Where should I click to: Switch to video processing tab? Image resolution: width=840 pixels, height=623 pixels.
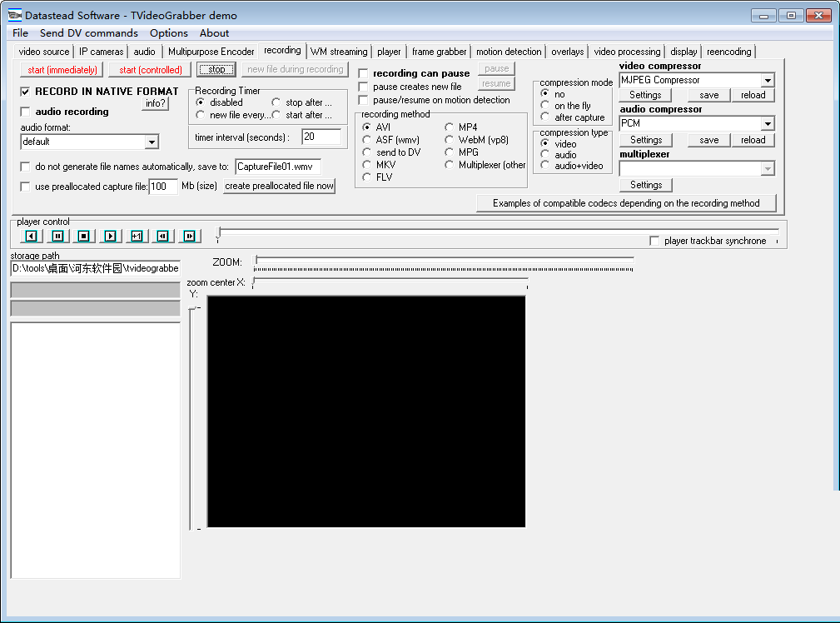pos(628,52)
